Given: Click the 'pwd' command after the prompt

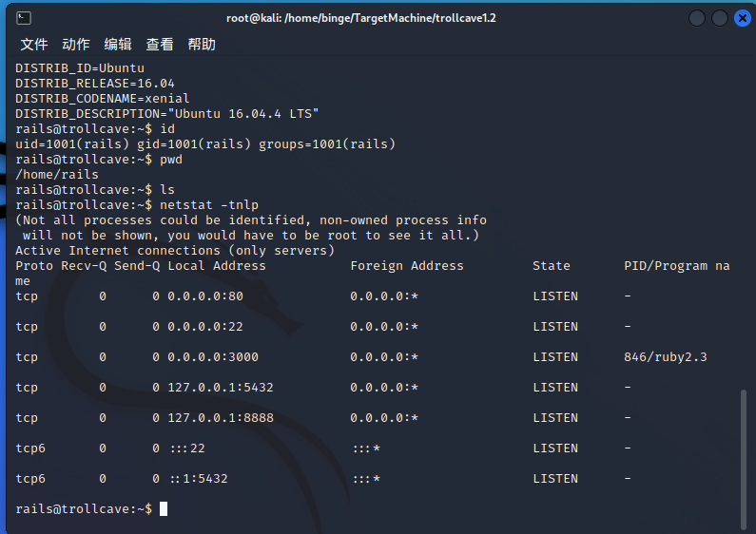Looking at the screenshot, I should tap(171, 159).
